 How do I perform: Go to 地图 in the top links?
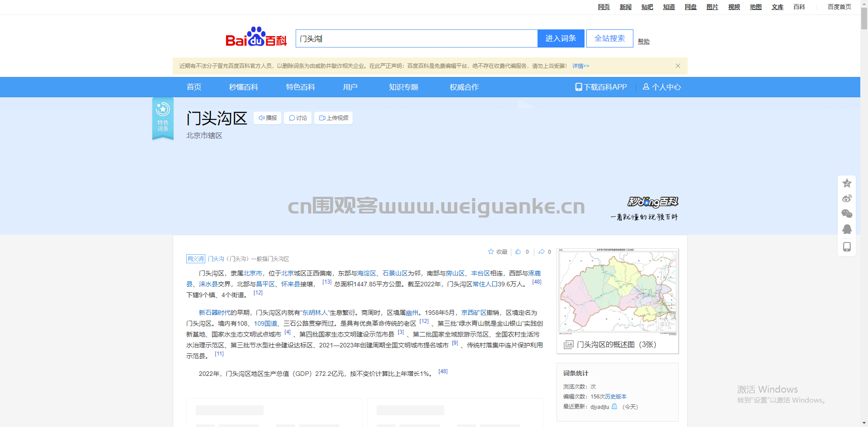pos(755,7)
